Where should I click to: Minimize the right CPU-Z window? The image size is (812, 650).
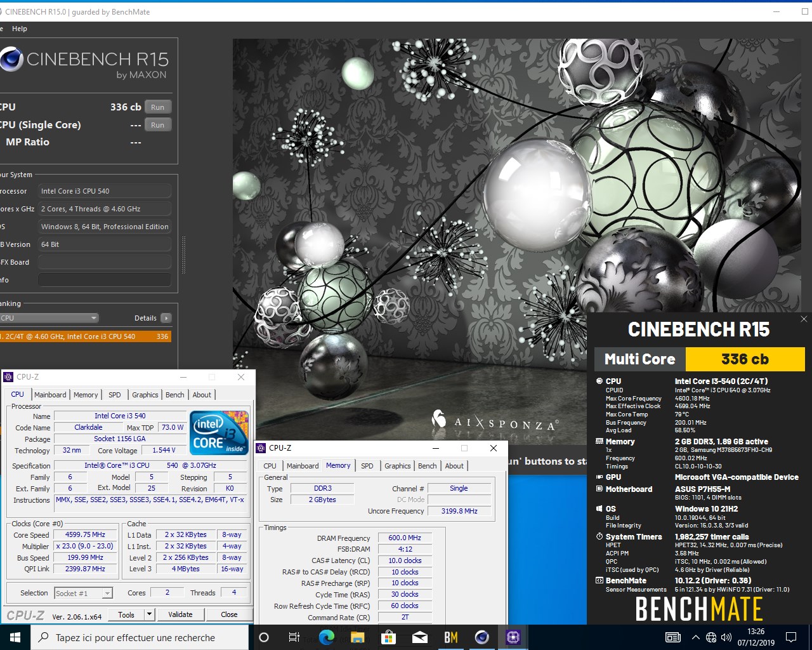(x=436, y=448)
